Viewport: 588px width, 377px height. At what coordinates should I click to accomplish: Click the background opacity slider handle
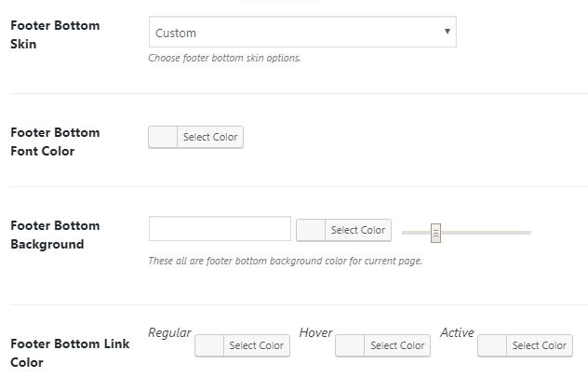pos(435,233)
